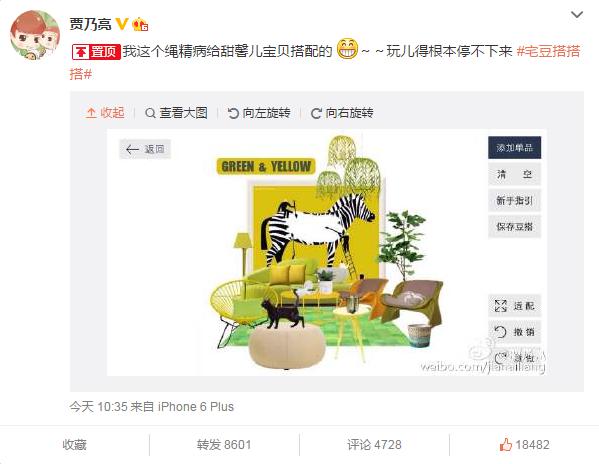This screenshot has height=464, width=599.
Task: Click the orange V verified badge
Action: click(121, 24)
